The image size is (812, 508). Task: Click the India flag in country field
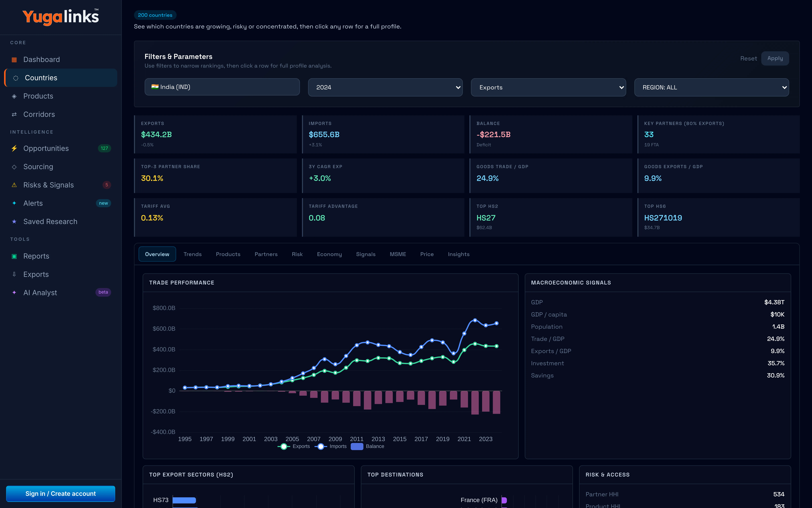click(155, 87)
